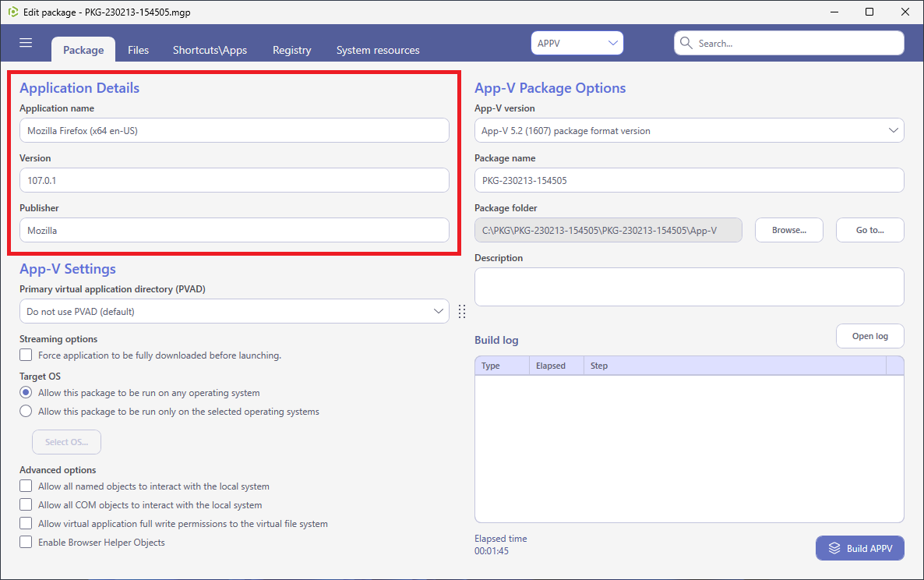This screenshot has width=924, height=580.
Task: Check Enable Browser Helper Objects
Action: pyautogui.click(x=26, y=543)
